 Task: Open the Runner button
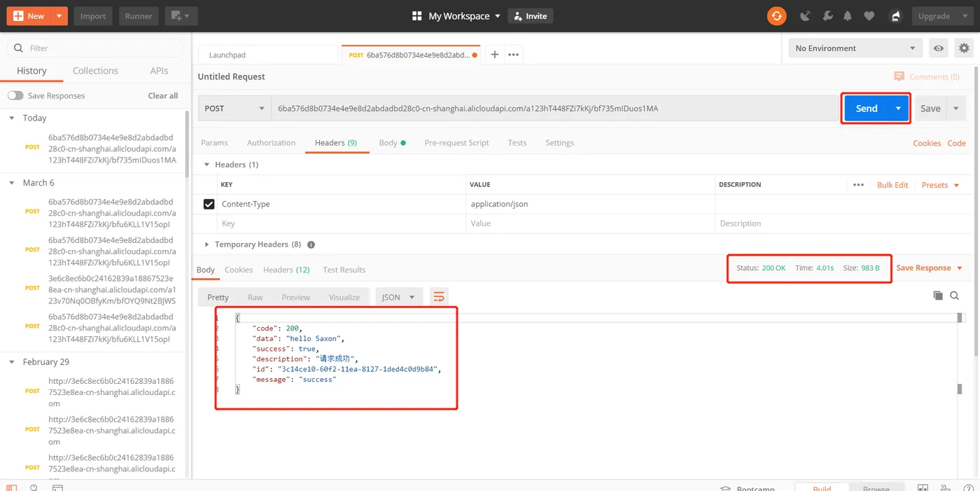click(x=138, y=15)
